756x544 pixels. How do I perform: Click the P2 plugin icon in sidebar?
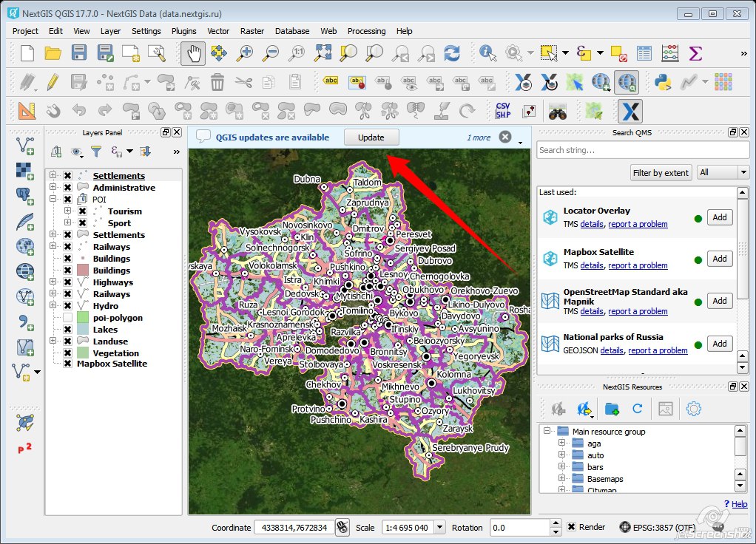click(x=24, y=448)
